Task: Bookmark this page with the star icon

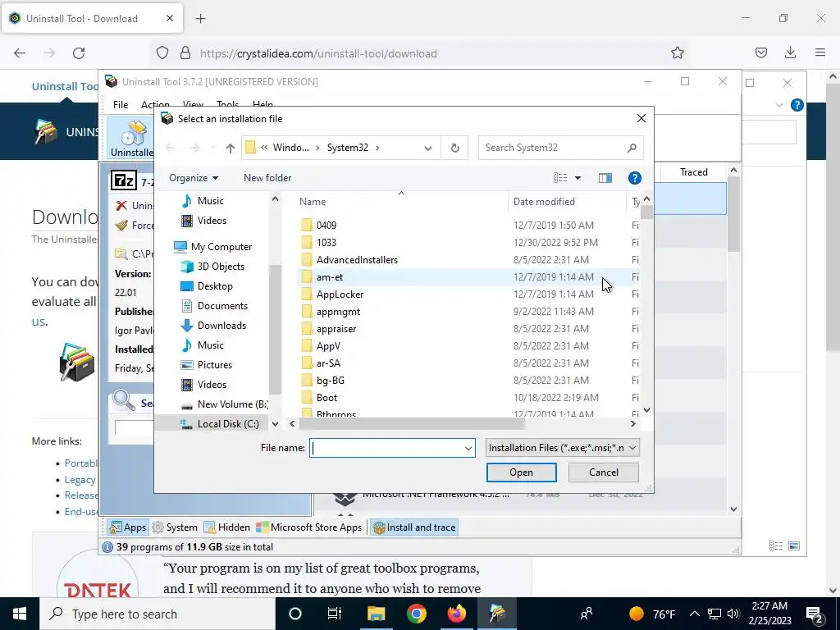Action: [677, 53]
